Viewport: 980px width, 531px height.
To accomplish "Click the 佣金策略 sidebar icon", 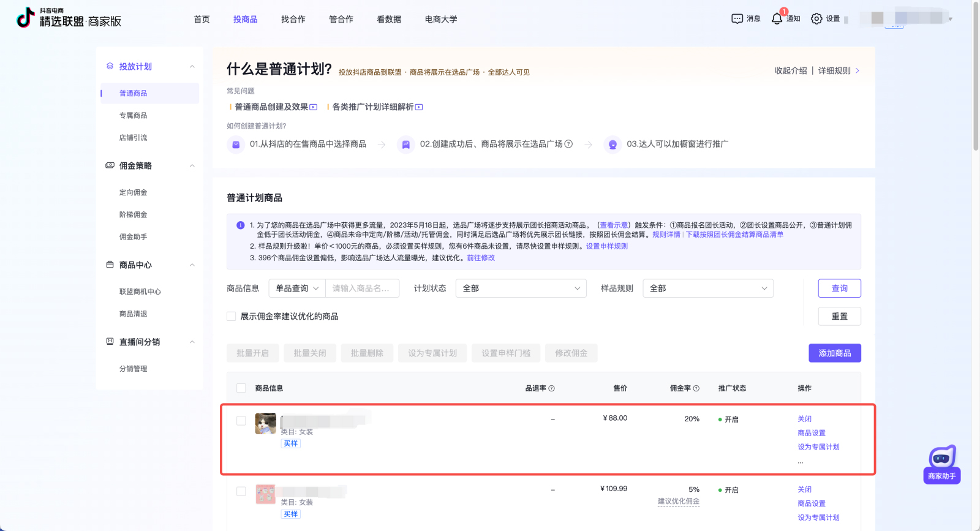I will coord(110,165).
